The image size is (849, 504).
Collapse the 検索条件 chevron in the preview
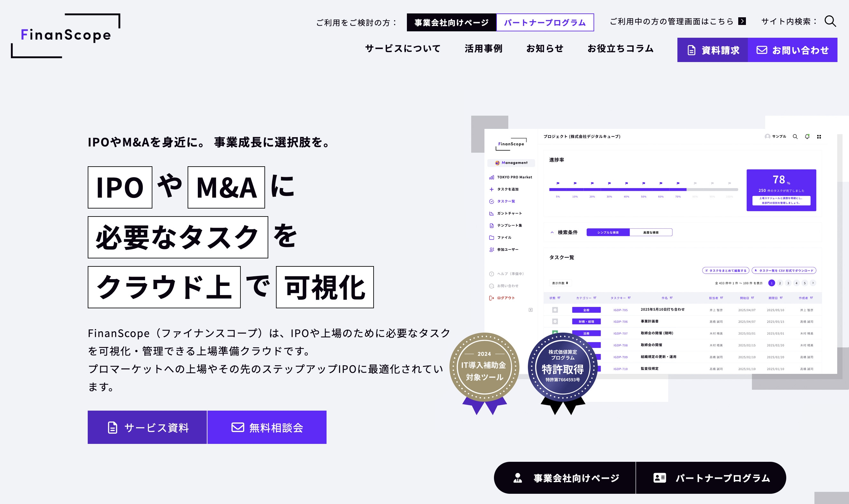click(x=552, y=232)
